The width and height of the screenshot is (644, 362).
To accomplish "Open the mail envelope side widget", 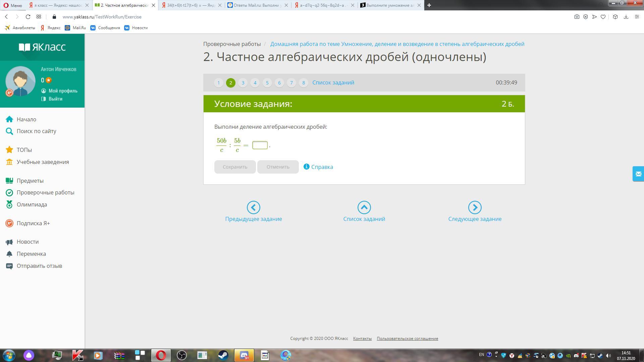I will click(x=638, y=174).
